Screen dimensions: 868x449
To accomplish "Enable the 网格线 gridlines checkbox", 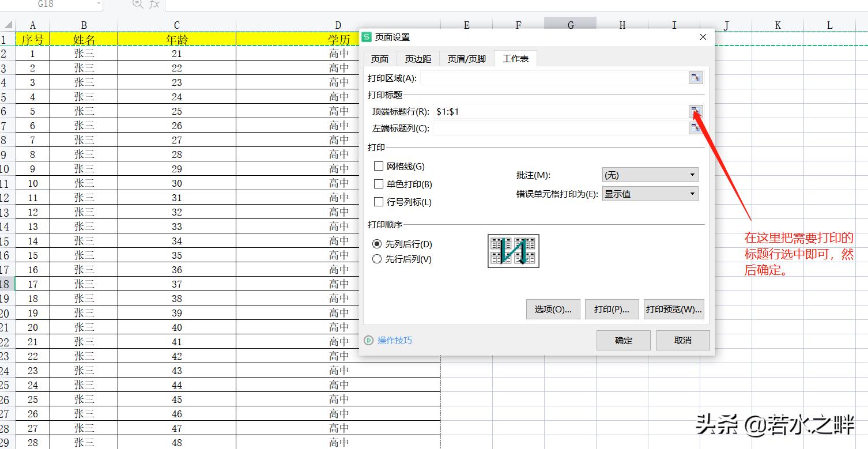I will click(x=379, y=166).
